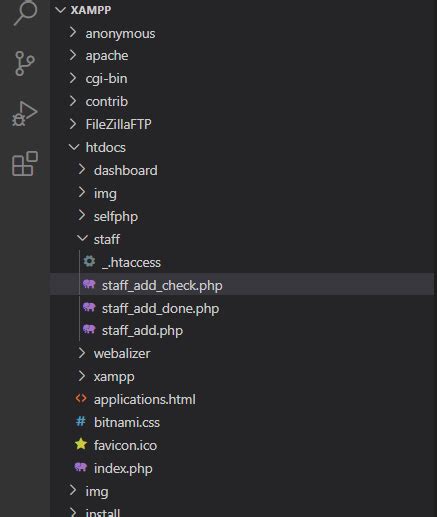This screenshot has width=437, height=517.
Task: Open the Source Control view
Action: click(25, 63)
